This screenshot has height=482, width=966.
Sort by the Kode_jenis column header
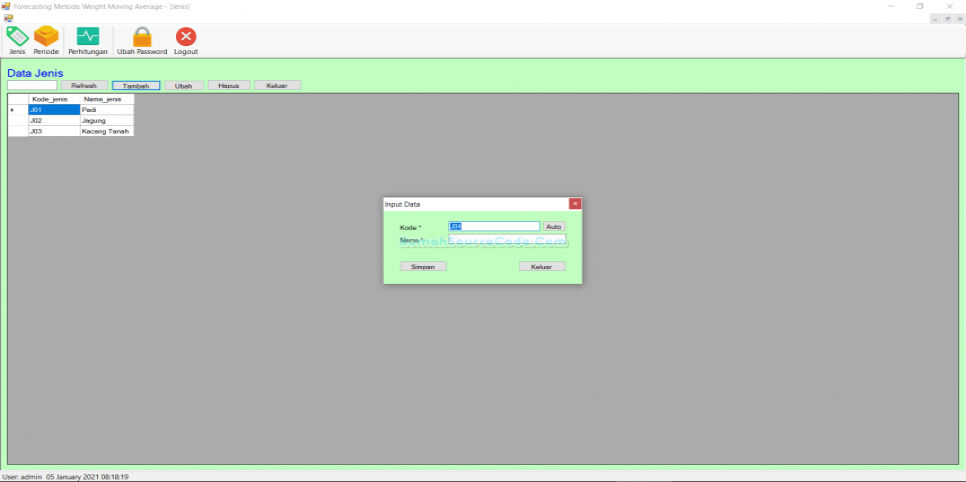coord(54,99)
